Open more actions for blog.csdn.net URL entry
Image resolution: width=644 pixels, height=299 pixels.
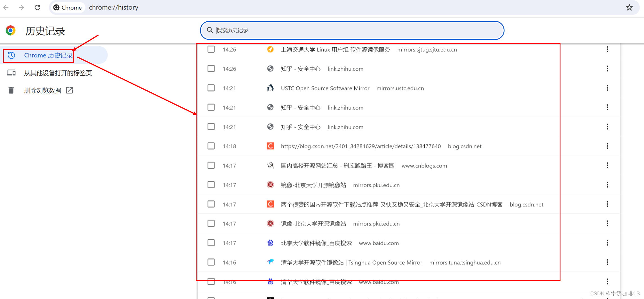tap(607, 146)
